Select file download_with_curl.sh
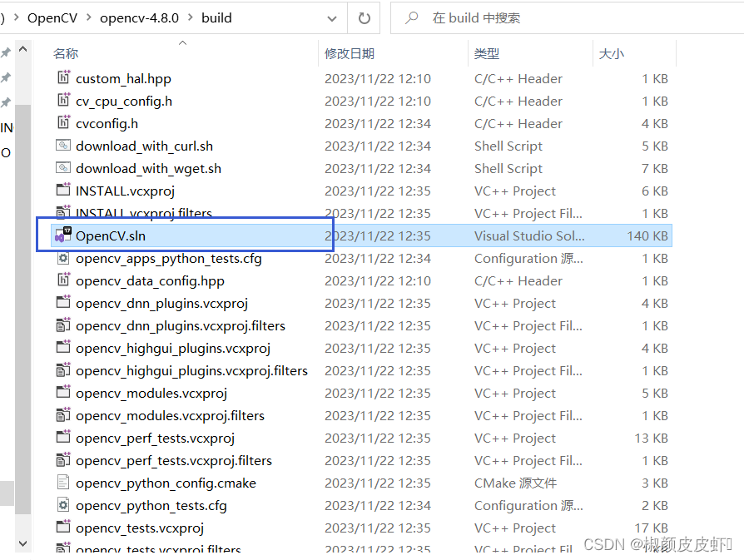 click(144, 146)
